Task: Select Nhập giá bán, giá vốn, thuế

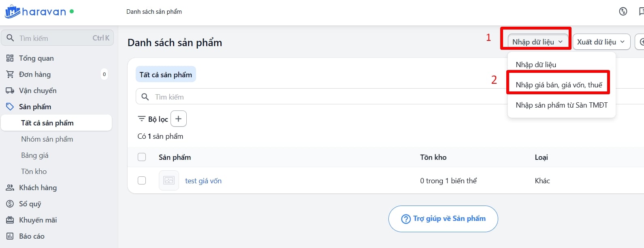Action: click(559, 85)
